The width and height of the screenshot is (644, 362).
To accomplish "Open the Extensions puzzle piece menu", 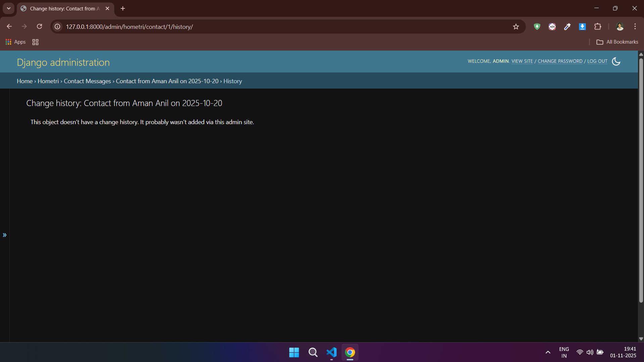I will tap(598, 27).
